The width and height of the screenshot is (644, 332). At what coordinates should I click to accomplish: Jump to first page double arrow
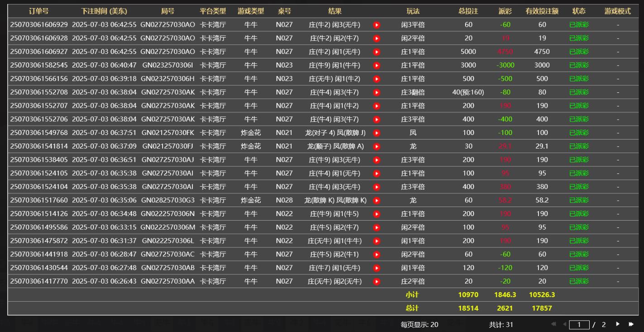point(554,324)
